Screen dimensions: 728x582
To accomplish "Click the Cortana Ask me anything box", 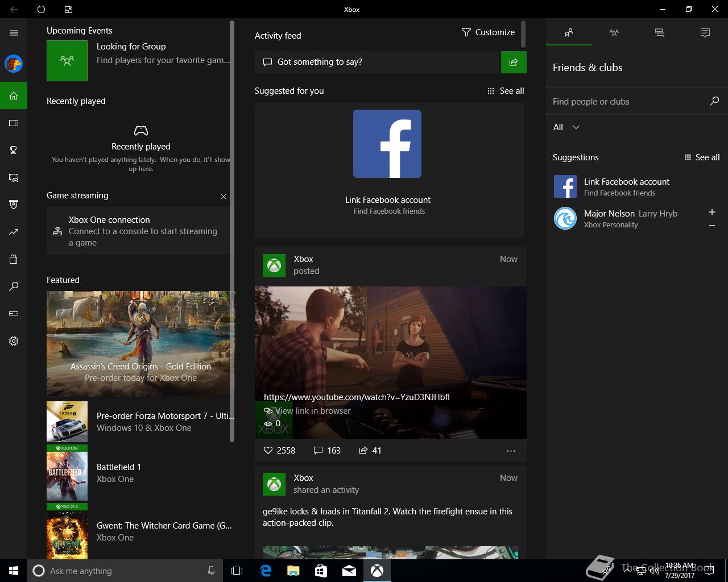I will [125, 571].
